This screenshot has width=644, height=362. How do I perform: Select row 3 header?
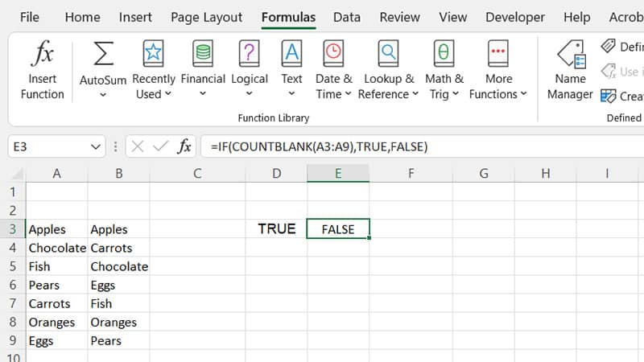13,229
